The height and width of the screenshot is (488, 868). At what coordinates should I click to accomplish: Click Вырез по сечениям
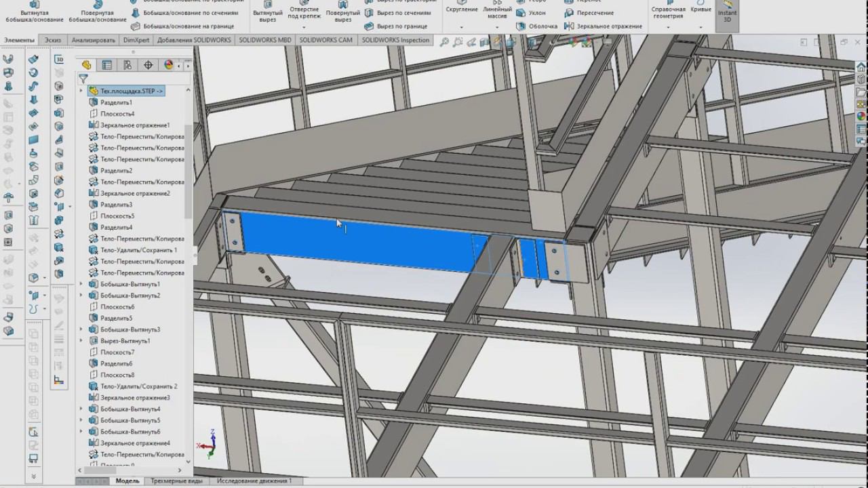[x=397, y=13]
